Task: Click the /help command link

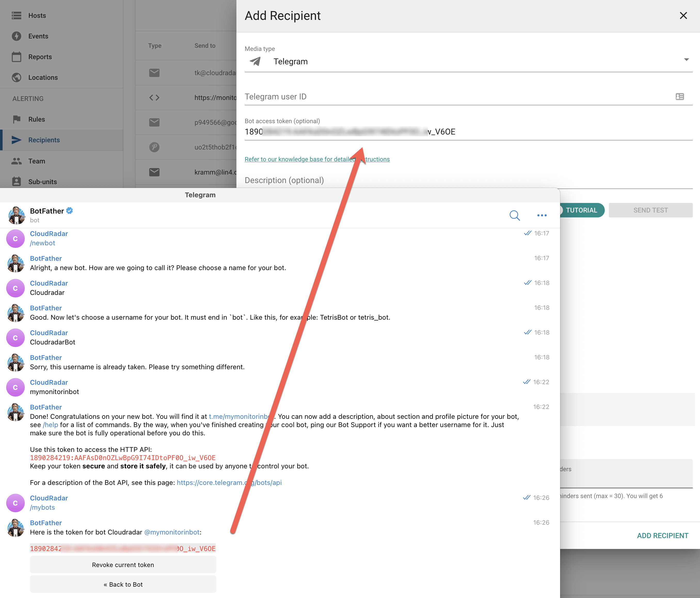Action: coord(50,425)
